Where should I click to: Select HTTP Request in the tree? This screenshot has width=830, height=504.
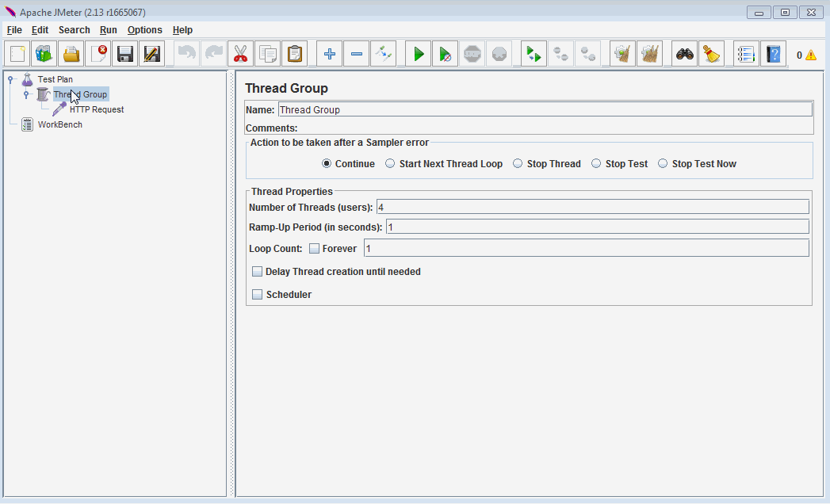[x=97, y=109]
